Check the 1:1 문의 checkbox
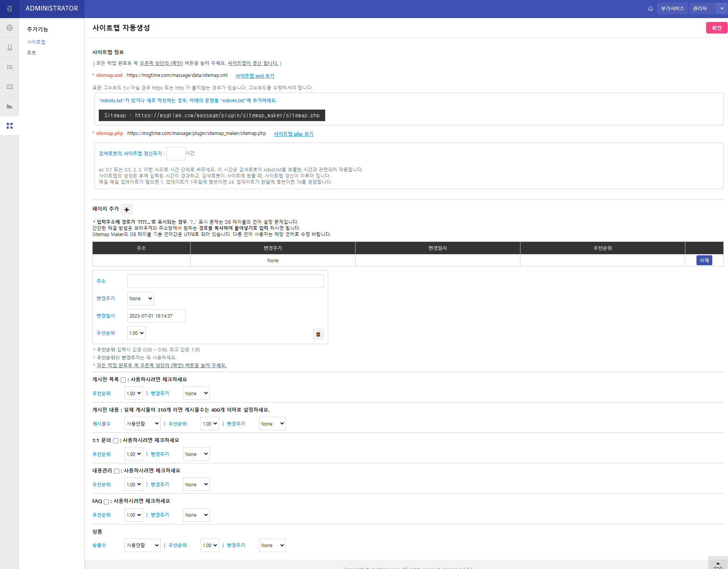Screen dimensions: 728x569 pos(115,441)
